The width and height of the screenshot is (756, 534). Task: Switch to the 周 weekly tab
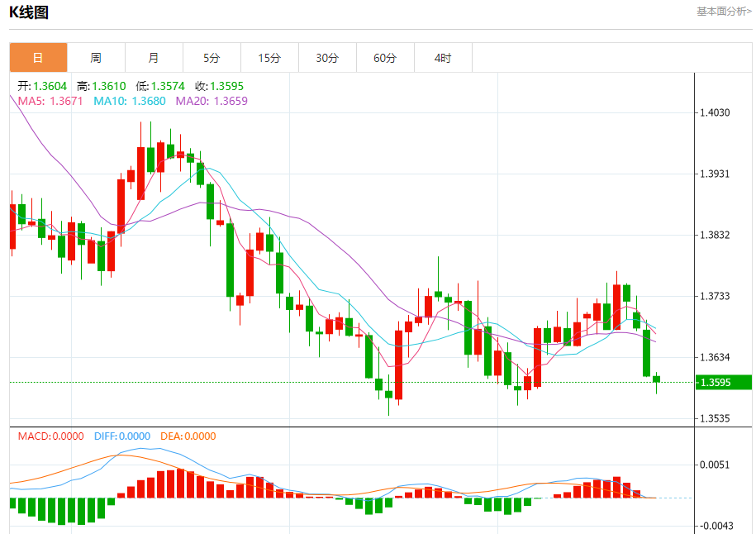(x=96, y=58)
